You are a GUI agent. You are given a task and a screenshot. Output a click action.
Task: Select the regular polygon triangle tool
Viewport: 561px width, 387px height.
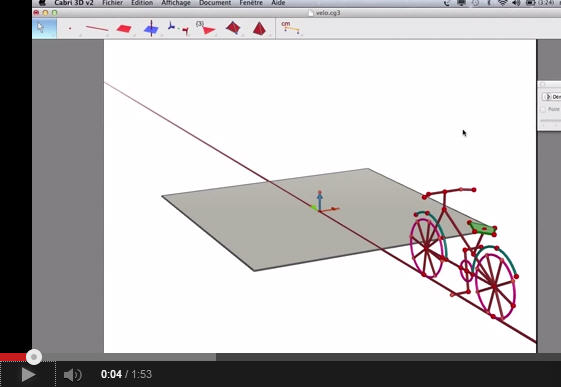point(206,28)
